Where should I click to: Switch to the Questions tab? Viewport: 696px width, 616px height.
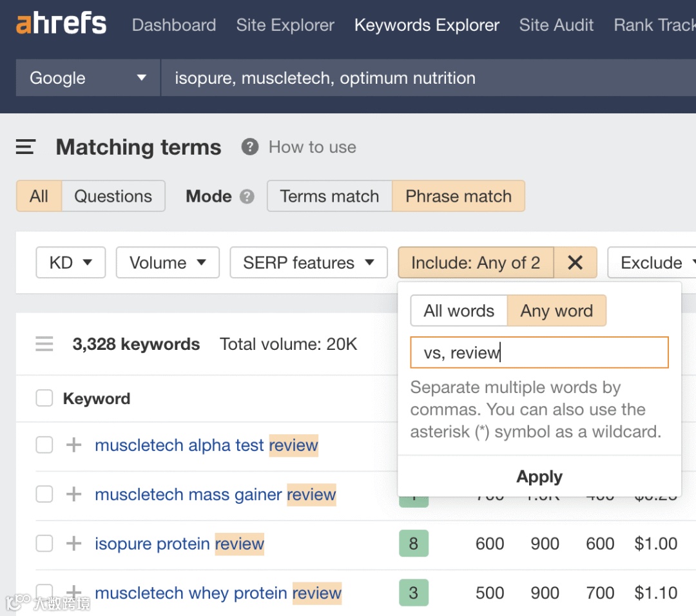click(x=113, y=197)
